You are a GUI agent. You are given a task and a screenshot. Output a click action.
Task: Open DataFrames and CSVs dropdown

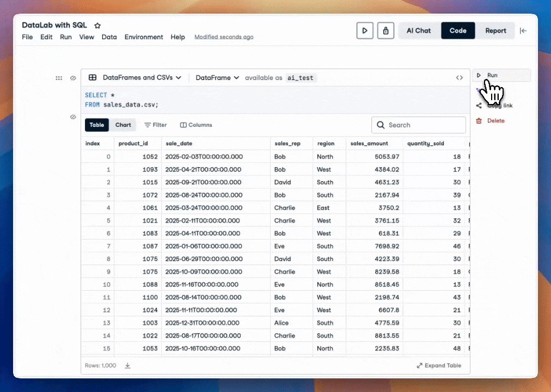click(x=142, y=78)
